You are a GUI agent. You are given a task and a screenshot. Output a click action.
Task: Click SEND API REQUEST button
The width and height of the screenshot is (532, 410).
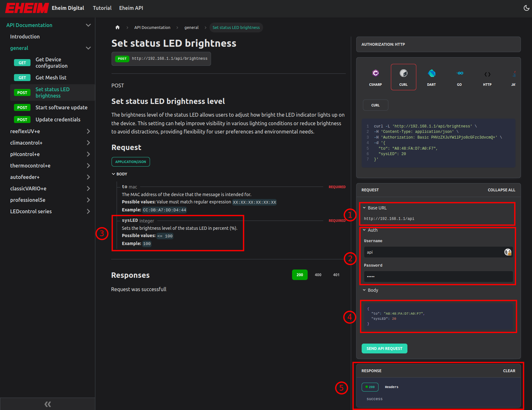coord(385,349)
